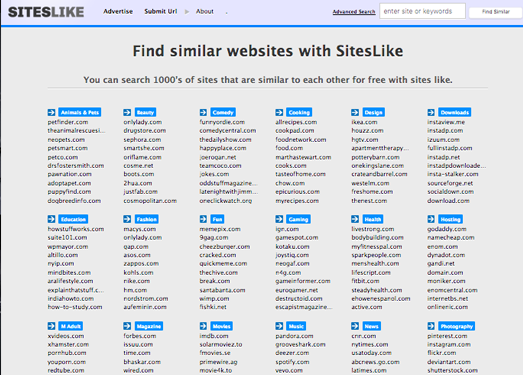Screen dimensions: 523x375
Task: Click arrow icon beside Movies category
Action: click(203, 326)
